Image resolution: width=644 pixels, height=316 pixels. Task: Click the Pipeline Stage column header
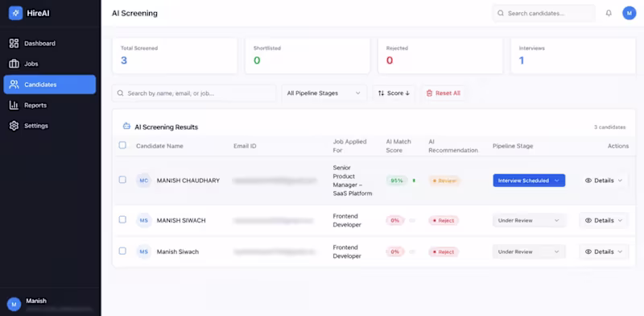513,146
